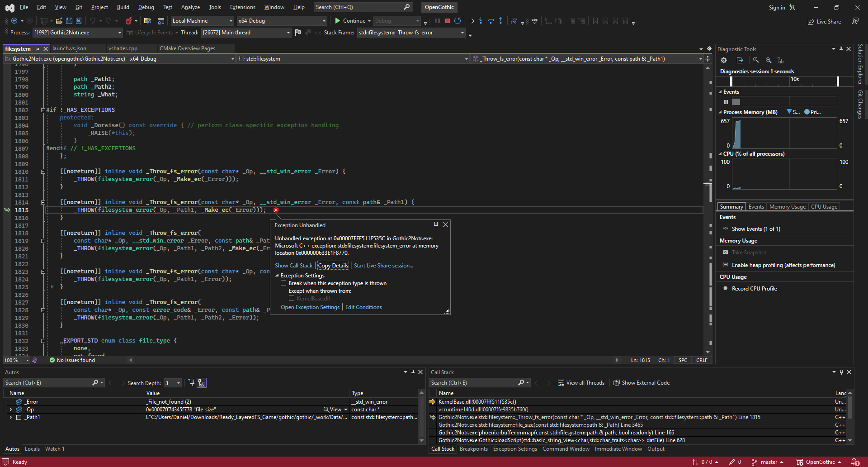This screenshot has height=467, width=868.
Task: Pause debugging with Break All icon
Action: 437,21
